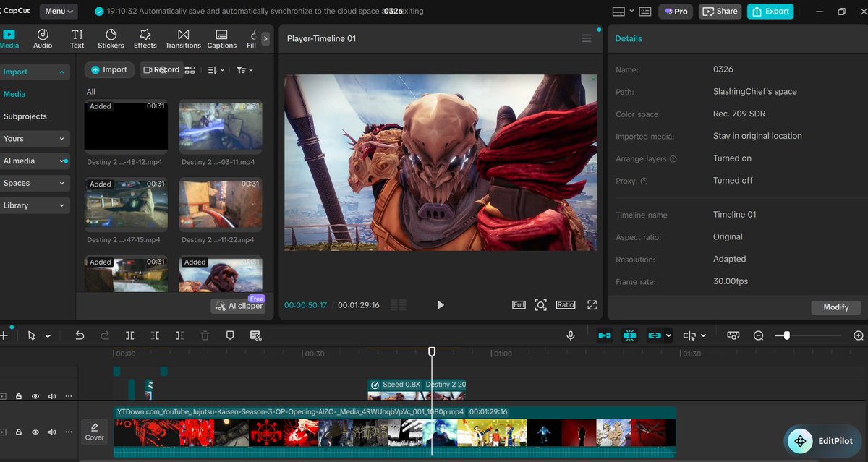Open the layout selector dropdown
Image resolution: width=868 pixels, height=462 pixels.
click(623, 12)
